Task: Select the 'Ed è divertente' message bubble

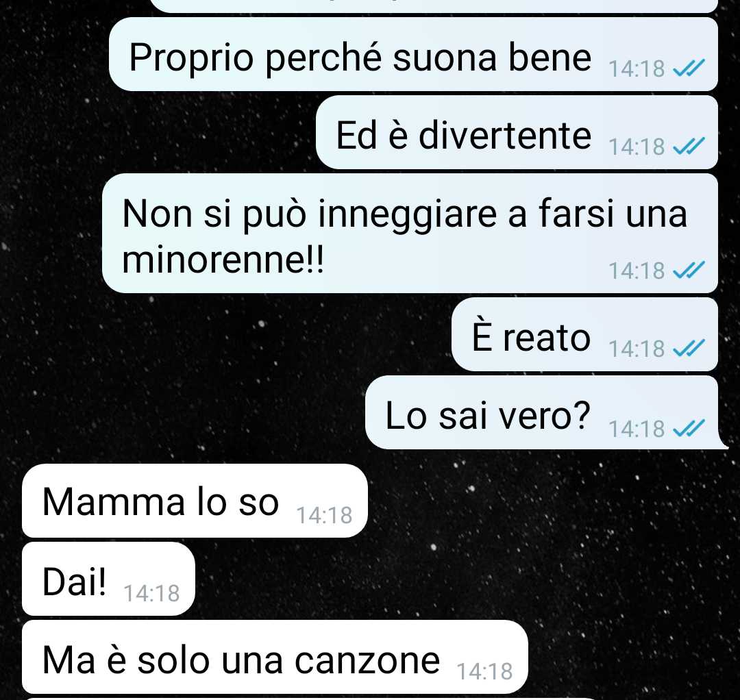Action: pos(517,132)
